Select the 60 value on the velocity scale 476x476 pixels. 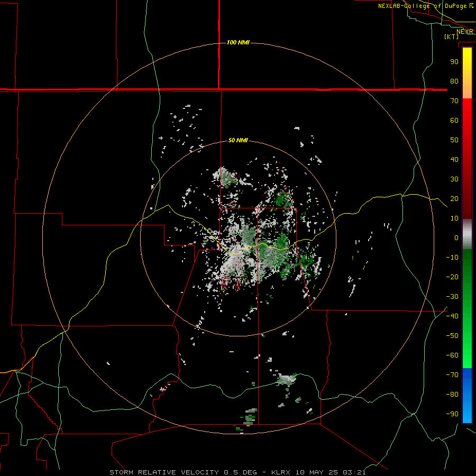[454, 120]
